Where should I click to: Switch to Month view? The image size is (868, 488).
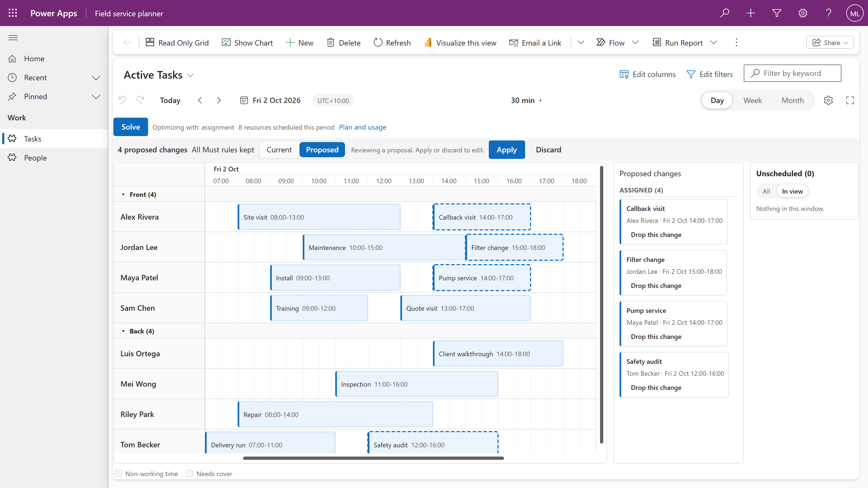coord(793,100)
